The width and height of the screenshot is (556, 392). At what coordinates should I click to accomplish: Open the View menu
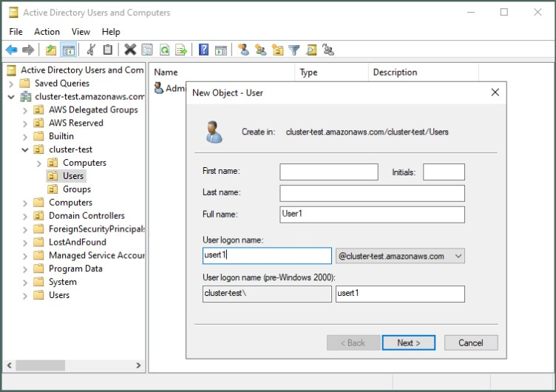click(81, 32)
